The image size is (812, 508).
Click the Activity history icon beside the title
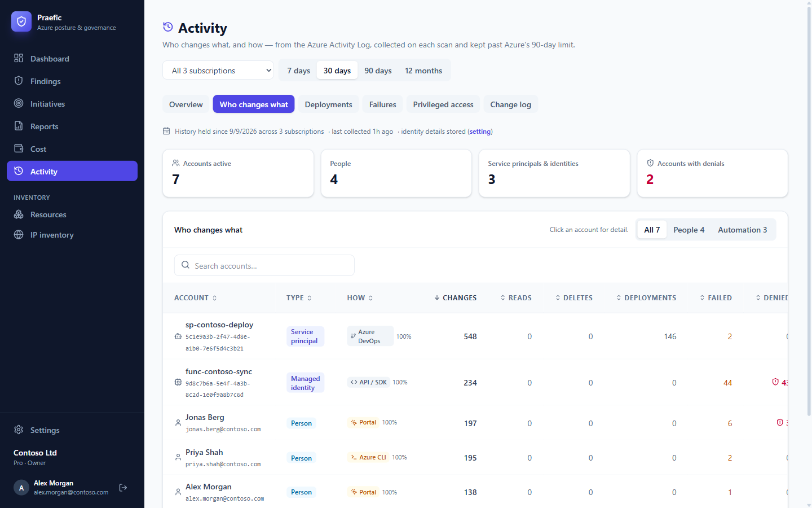pyautogui.click(x=168, y=27)
